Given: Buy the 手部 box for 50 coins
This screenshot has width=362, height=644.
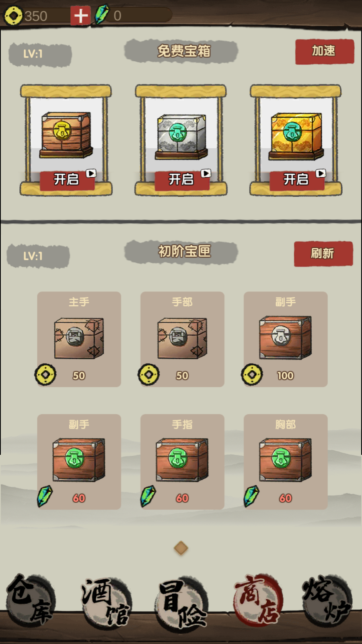Looking at the screenshot, I should click(182, 339).
